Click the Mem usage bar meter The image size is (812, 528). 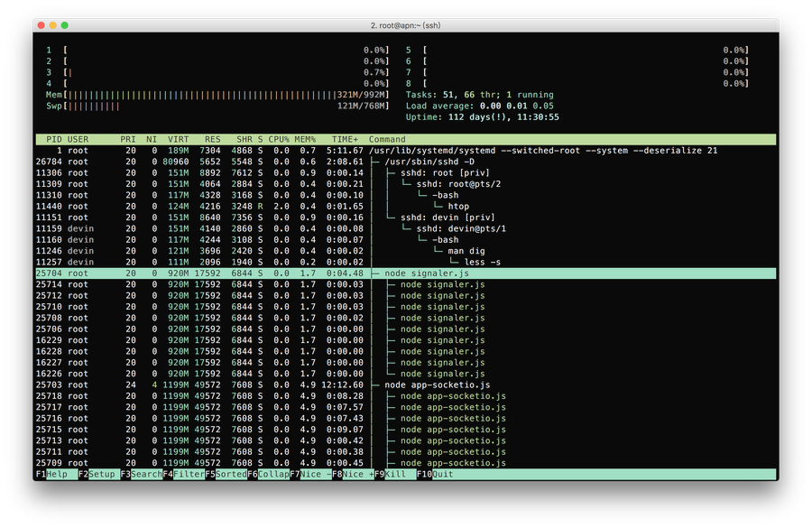[217, 95]
